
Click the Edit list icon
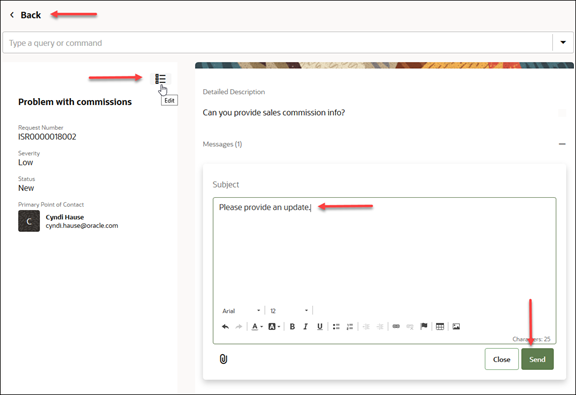point(161,79)
